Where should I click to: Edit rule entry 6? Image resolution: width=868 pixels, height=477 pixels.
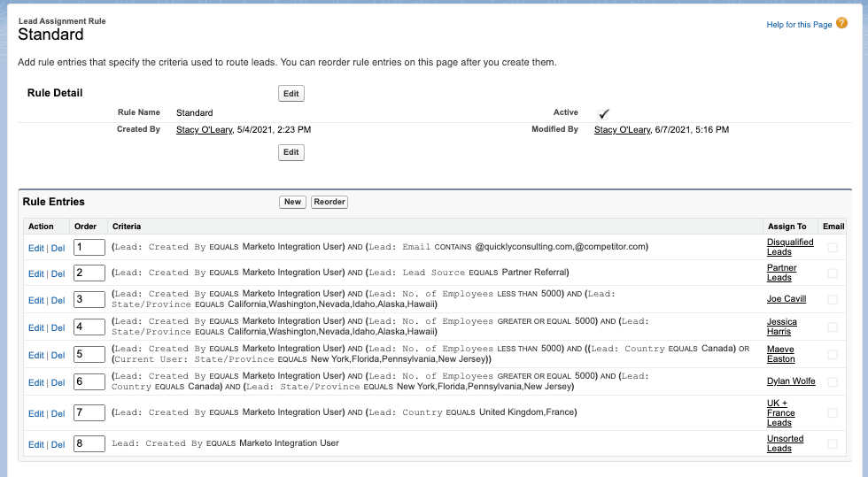point(36,382)
